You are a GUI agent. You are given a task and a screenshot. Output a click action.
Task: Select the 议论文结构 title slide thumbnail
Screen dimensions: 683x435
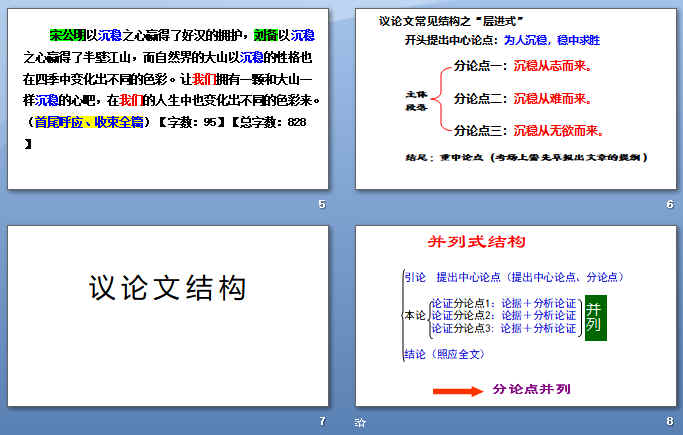coord(167,316)
